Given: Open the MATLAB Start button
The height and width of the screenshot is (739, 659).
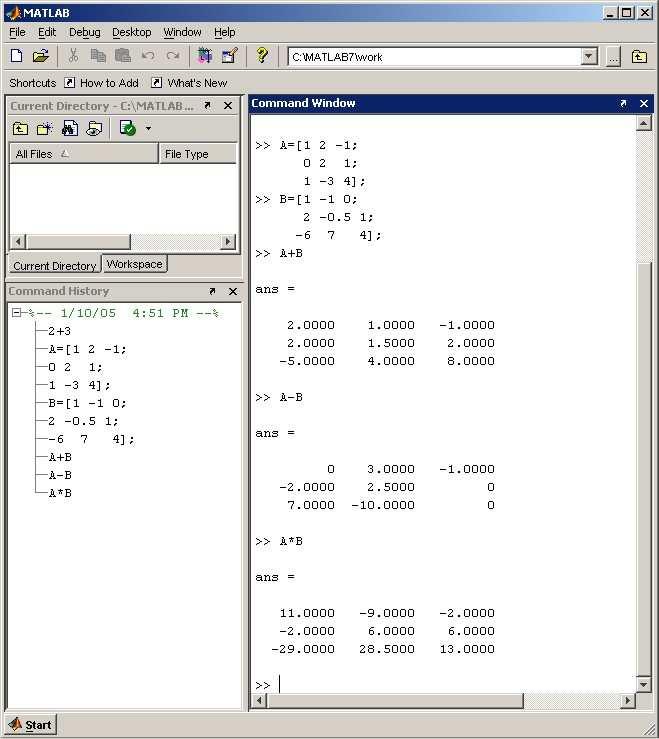Looking at the screenshot, I should (x=31, y=725).
